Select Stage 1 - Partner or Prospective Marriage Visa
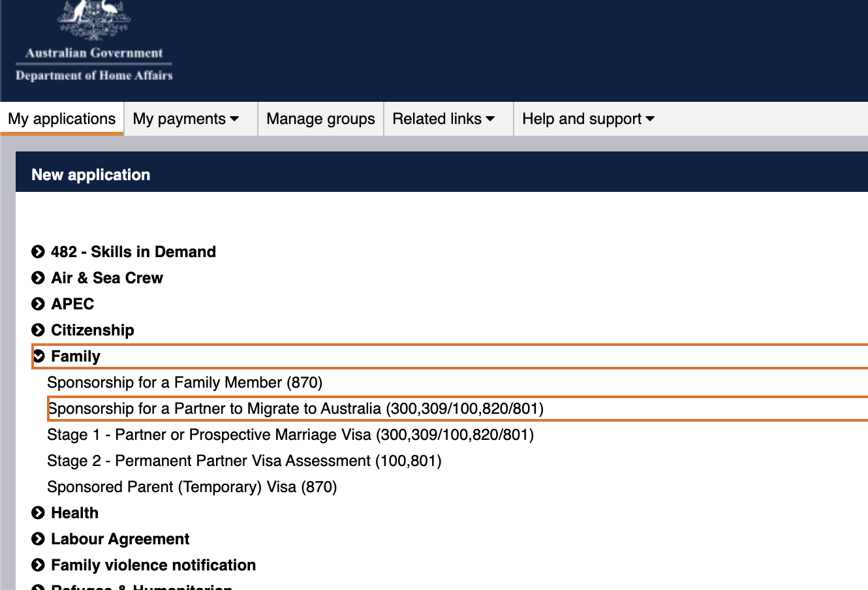The width and height of the screenshot is (868, 590). [x=291, y=435]
